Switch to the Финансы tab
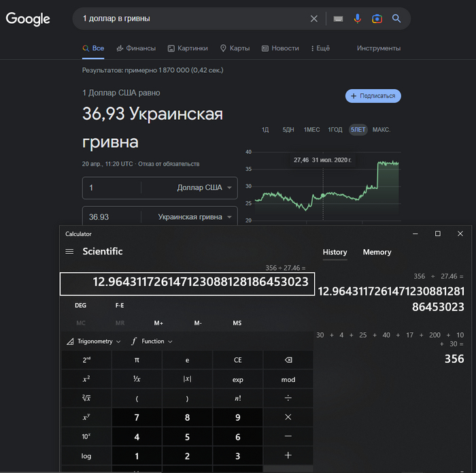Viewport: 476px width, 473px height. [136, 48]
